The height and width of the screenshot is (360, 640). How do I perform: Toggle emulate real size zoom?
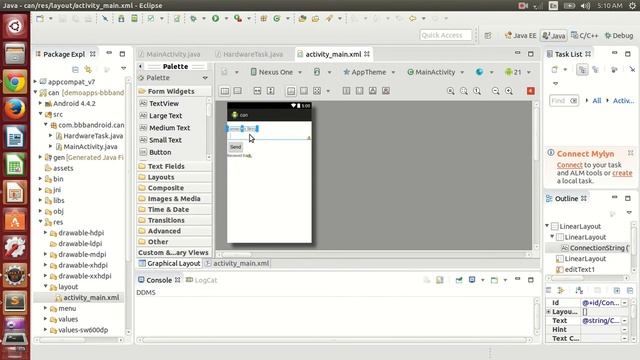(451, 91)
